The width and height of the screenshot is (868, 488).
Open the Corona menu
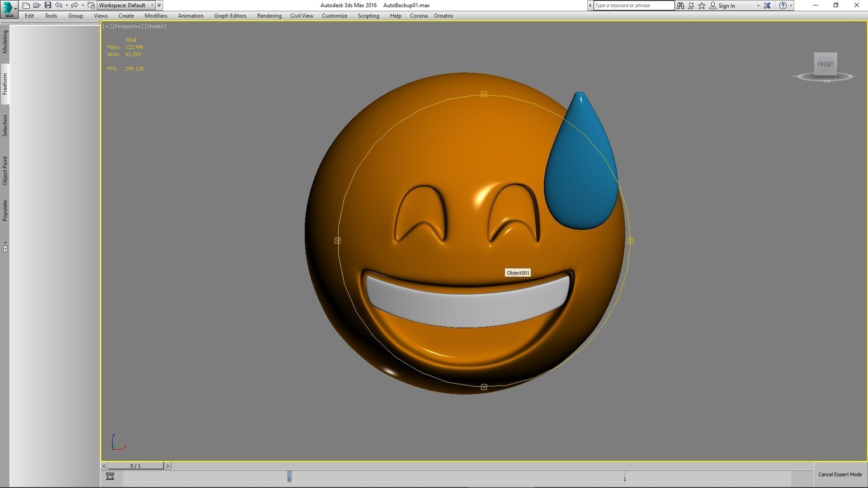419,16
